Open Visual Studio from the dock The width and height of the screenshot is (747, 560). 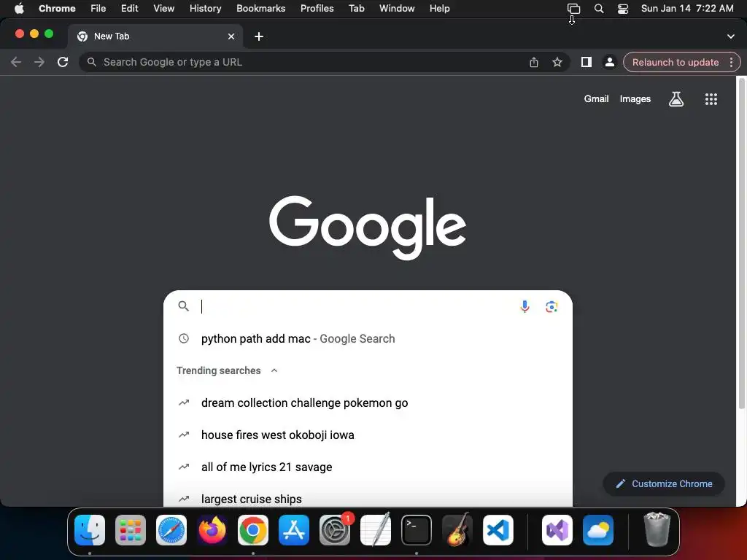[557, 530]
